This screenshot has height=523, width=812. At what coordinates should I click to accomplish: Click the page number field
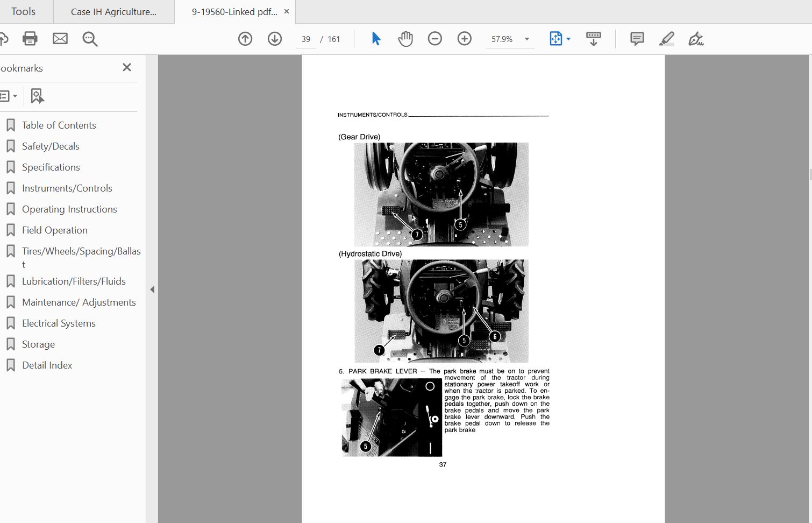[x=306, y=39]
